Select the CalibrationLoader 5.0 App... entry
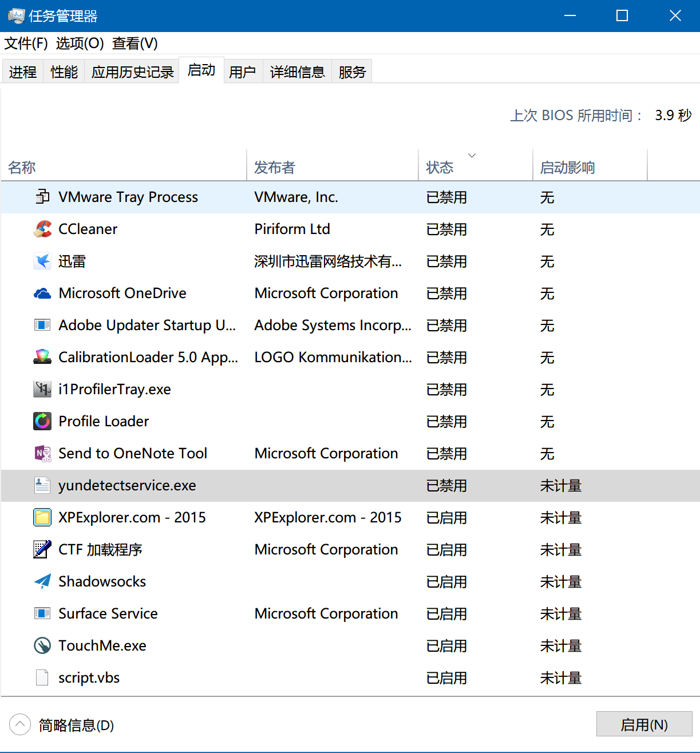This screenshot has width=700, height=753. click(x=148, y=357)
